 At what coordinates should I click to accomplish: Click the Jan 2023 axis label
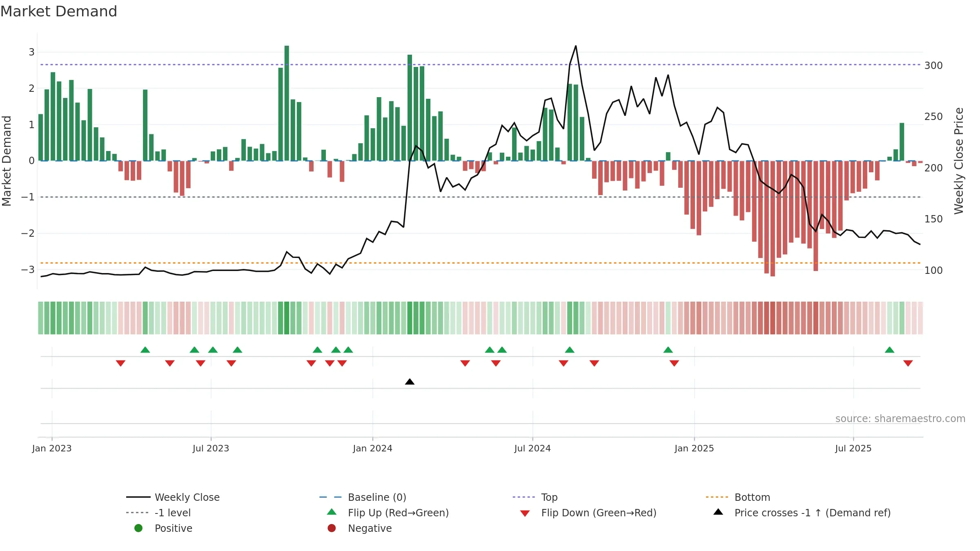pyautogui.click(x=52, y=448)
